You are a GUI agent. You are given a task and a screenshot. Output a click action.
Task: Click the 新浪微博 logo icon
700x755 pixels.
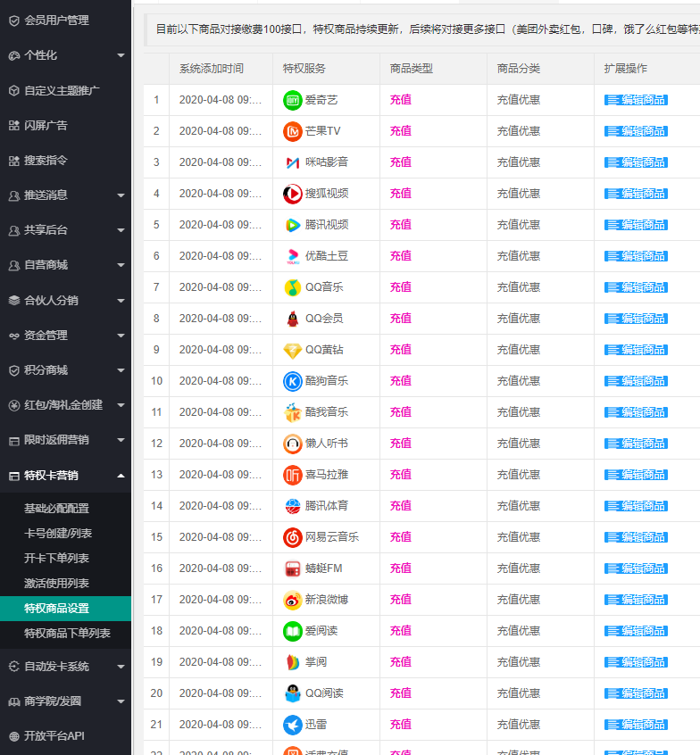tap(293, 600)
